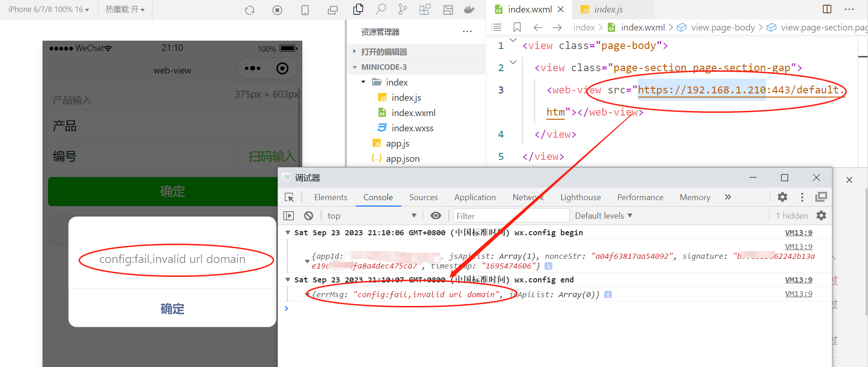The width and height of the screenshot is (868, 367).
Task: Click the docker whale icon in sidebar
Action: (470, 9)
